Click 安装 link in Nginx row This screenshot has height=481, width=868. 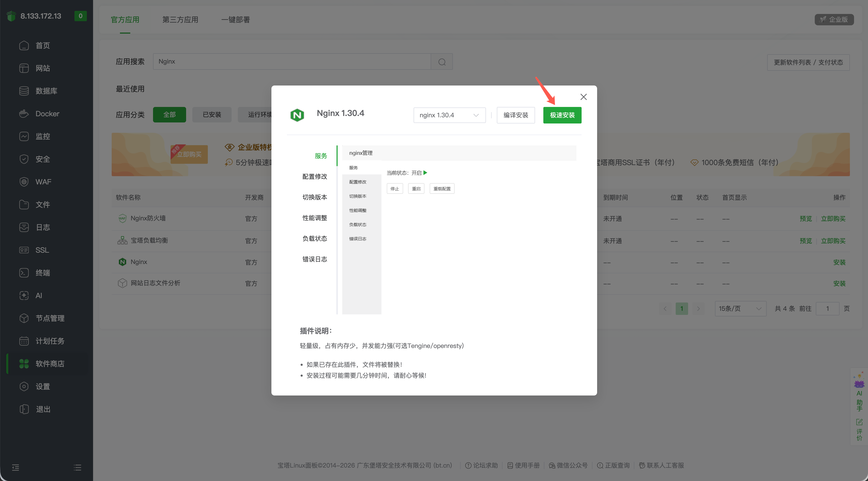[839, 262]
